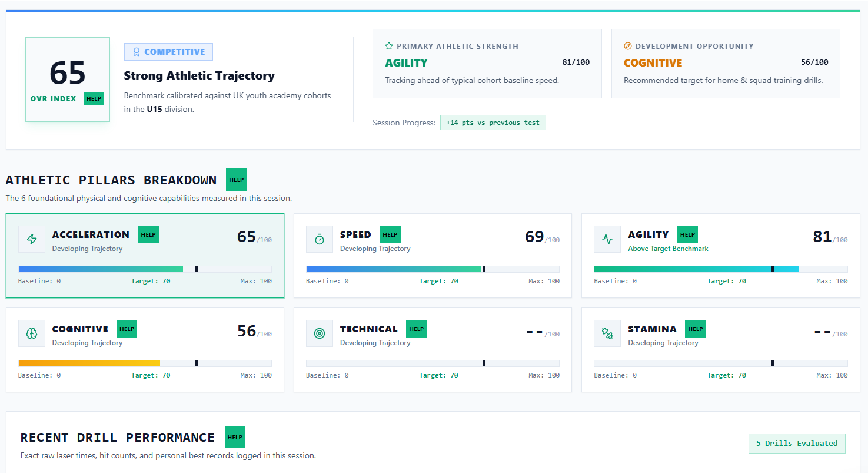Click the '+14 pts vs previous test' badge
868x473 pixels.
[493, 123]
